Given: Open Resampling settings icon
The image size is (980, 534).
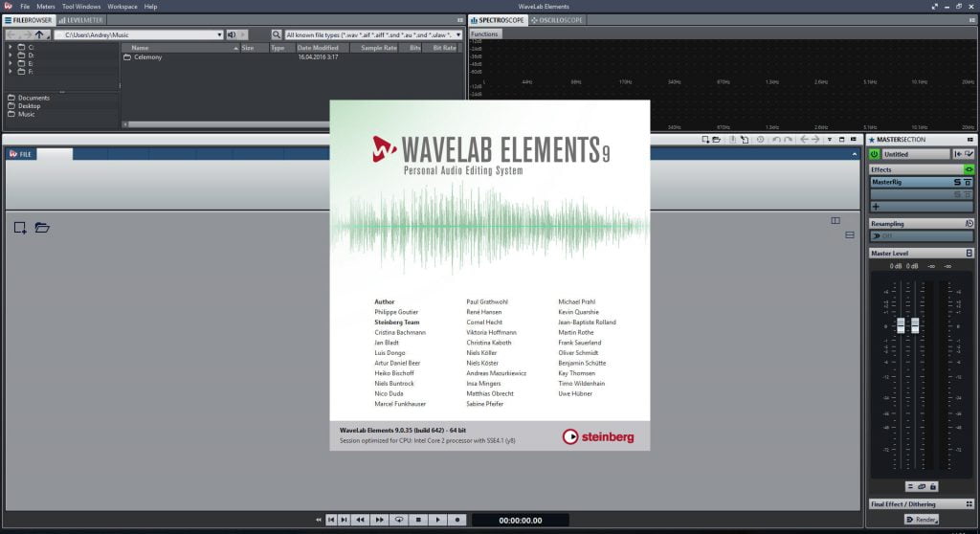Looking at the screenshot, I should point(969,223).
